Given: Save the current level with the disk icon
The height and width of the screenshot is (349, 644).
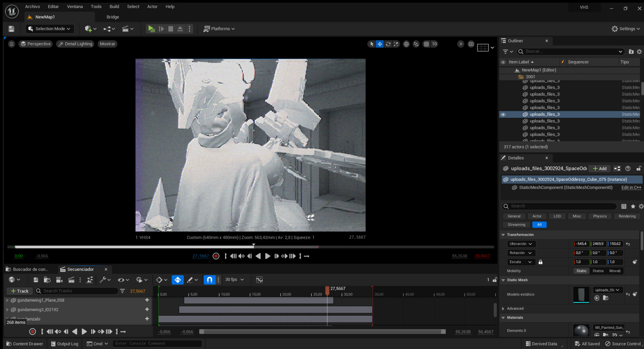Looking at the screenshot, I should coord(11,29).
